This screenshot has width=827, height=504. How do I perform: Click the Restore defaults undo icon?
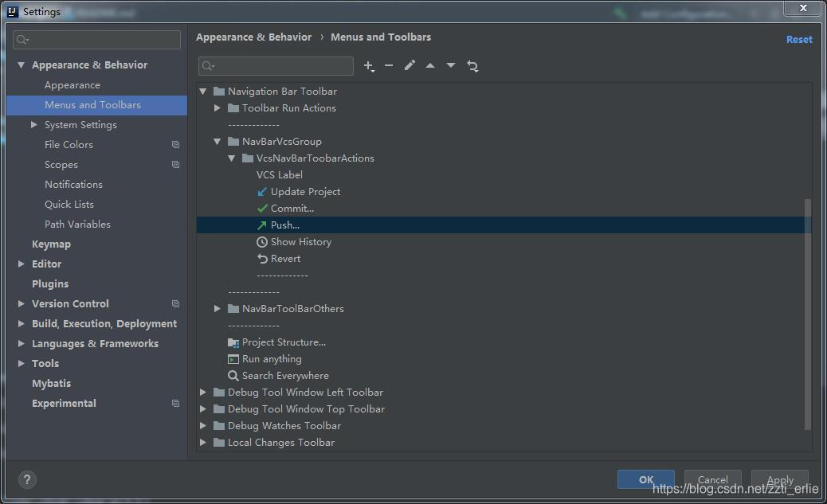point(472,66)
